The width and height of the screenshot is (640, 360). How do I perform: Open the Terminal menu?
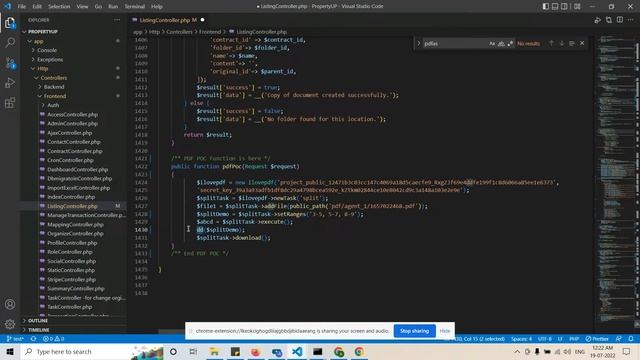[x=135, y=7]
